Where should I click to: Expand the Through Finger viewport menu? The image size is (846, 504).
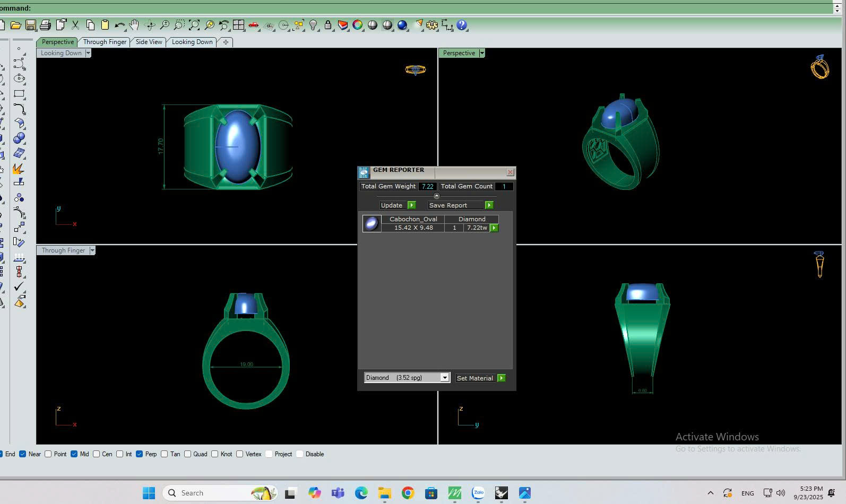92,250
